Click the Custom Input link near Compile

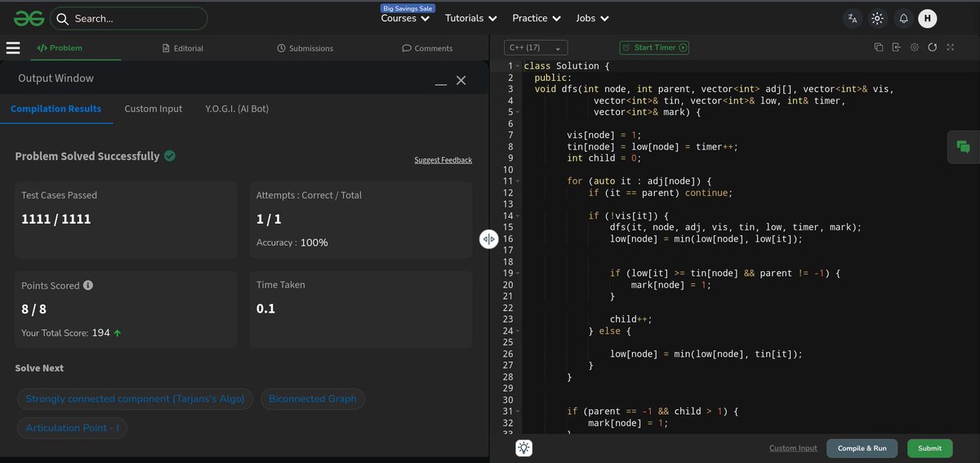click(793, 448)
